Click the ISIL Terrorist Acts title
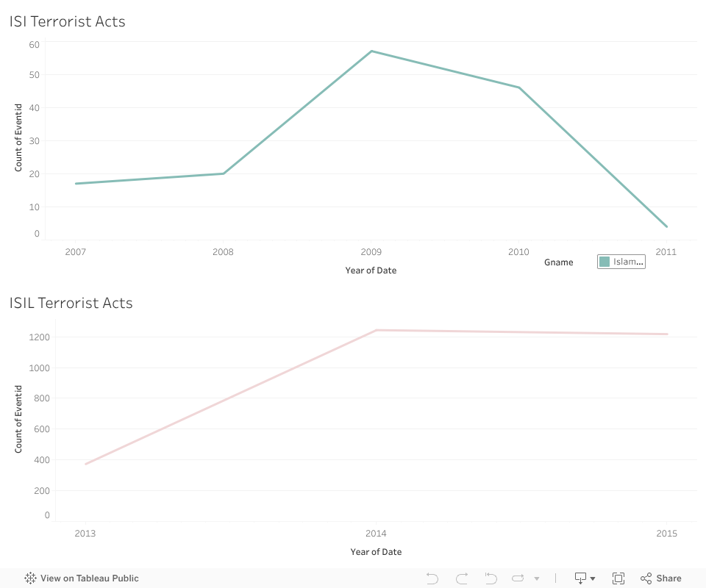Image resolution: width=706 pixels, height=588 pixels. point(71,303)
